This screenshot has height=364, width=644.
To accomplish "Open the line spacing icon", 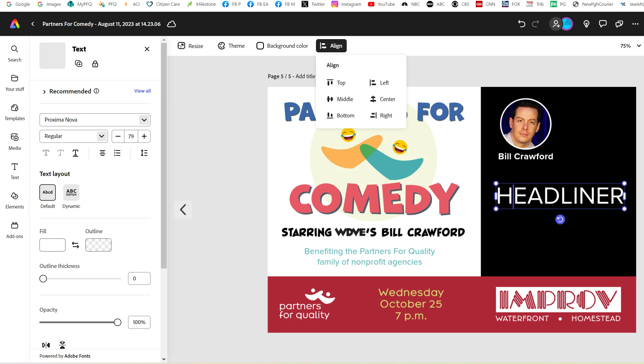I will coord(144,153).
